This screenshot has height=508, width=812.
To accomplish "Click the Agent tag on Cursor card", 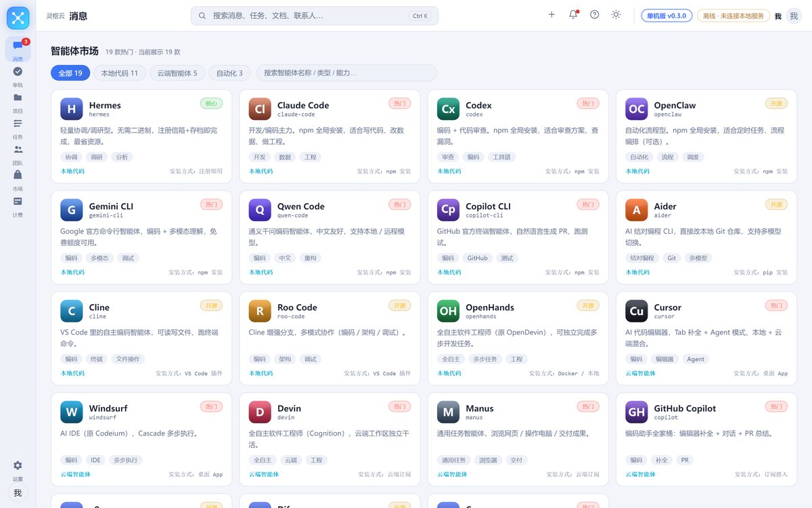I will click(696, 359).
